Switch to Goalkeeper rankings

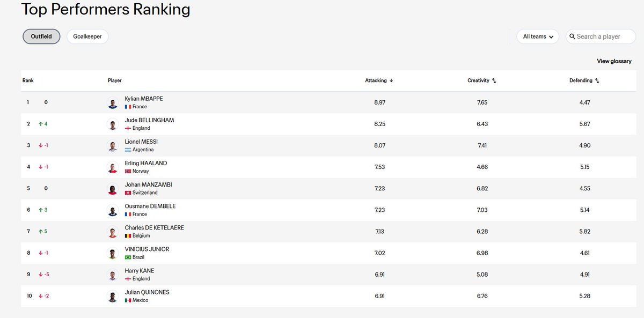pyautogui.click(x=87, y=36)
